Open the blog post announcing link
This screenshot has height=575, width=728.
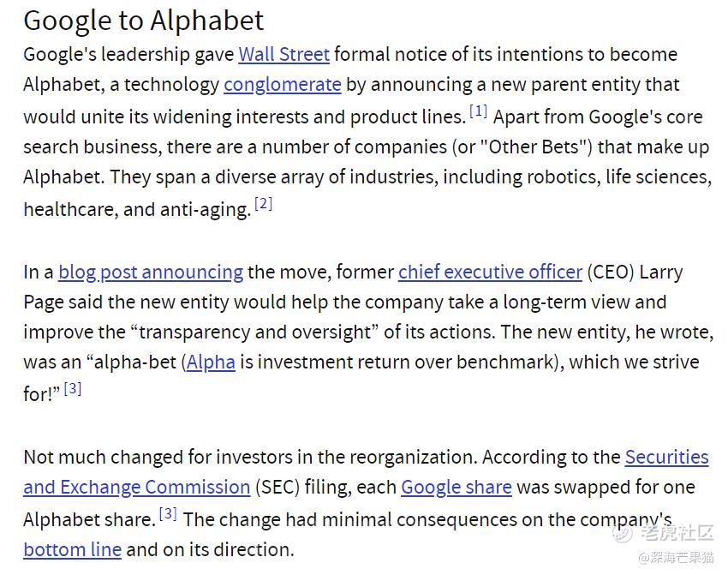coord(151,273)
